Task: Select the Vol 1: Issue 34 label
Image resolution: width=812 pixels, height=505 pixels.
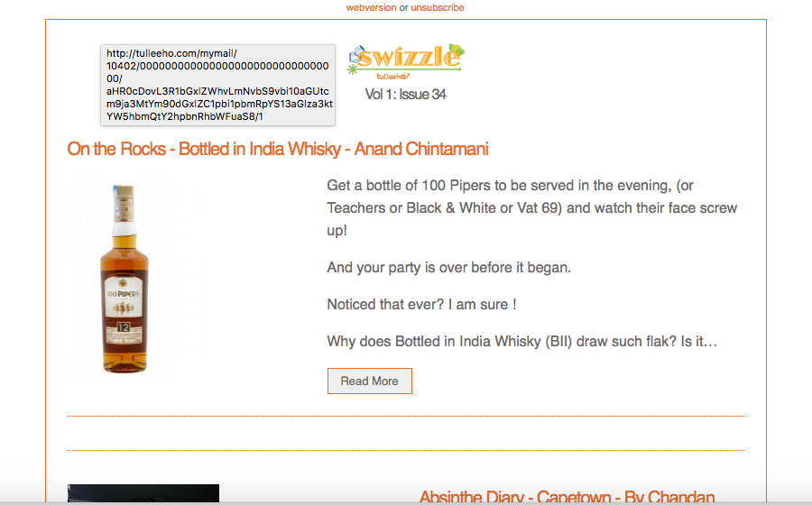Action: pos(405,94)
